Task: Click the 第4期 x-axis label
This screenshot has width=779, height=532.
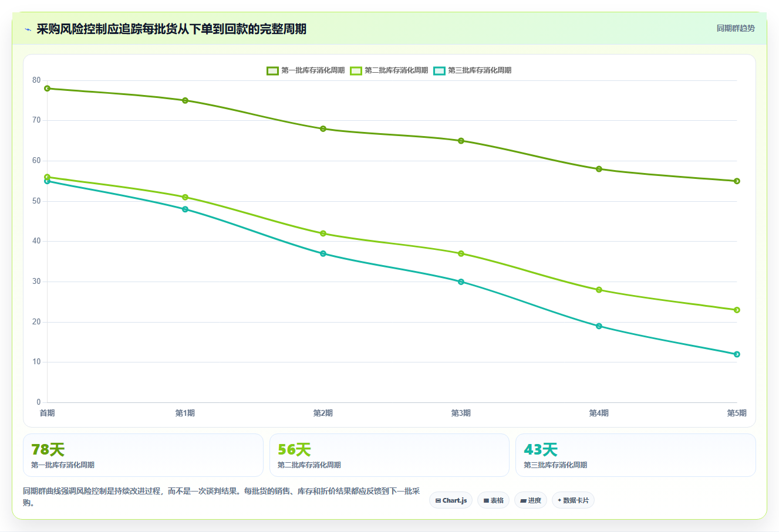Action: pyautogui.click(x=599, y=414)
